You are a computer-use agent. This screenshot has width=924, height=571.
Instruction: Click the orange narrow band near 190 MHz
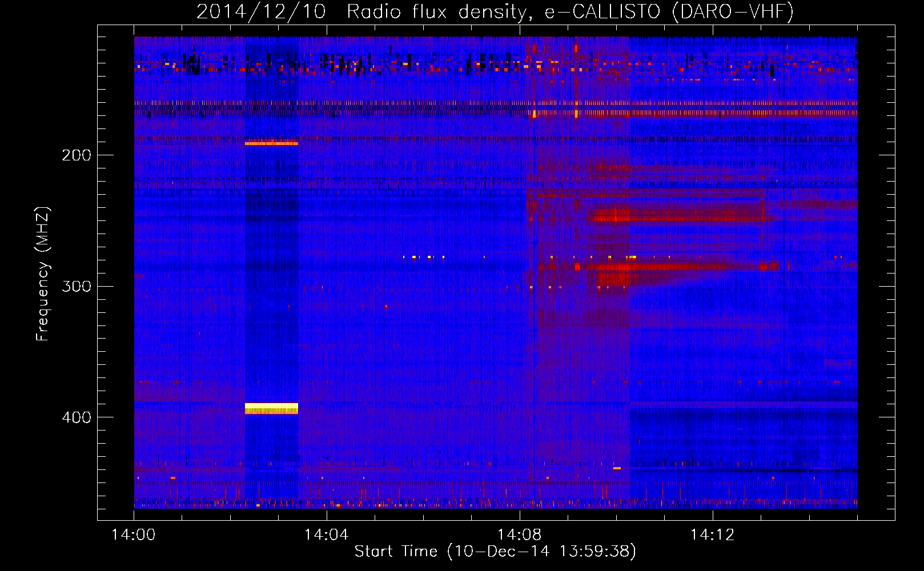[271, 143]
